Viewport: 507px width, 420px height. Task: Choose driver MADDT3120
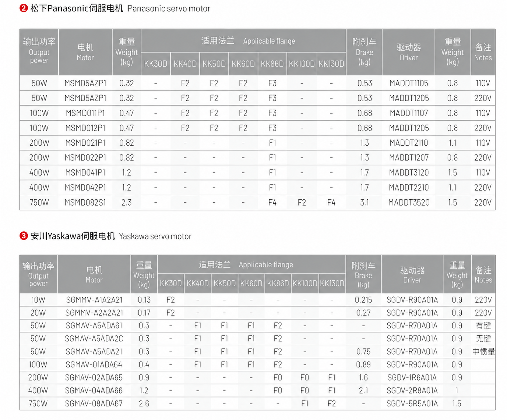pos(409,173)
